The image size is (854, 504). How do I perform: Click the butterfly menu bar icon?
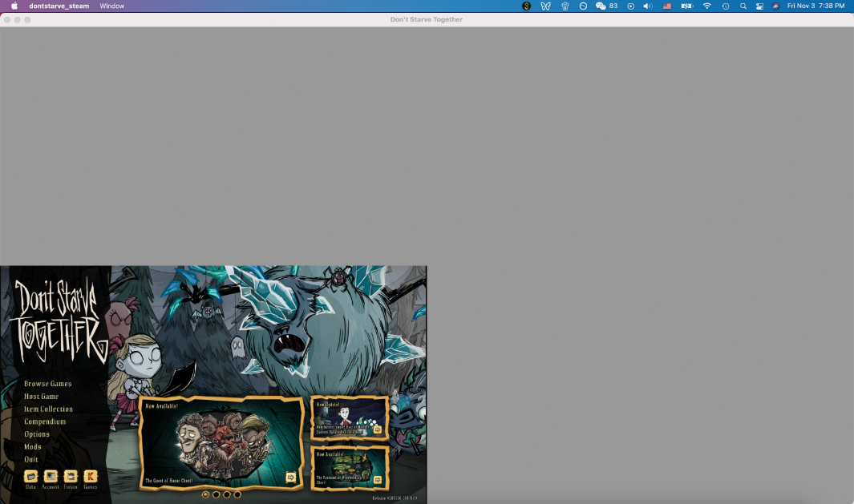tap(545, 6)
